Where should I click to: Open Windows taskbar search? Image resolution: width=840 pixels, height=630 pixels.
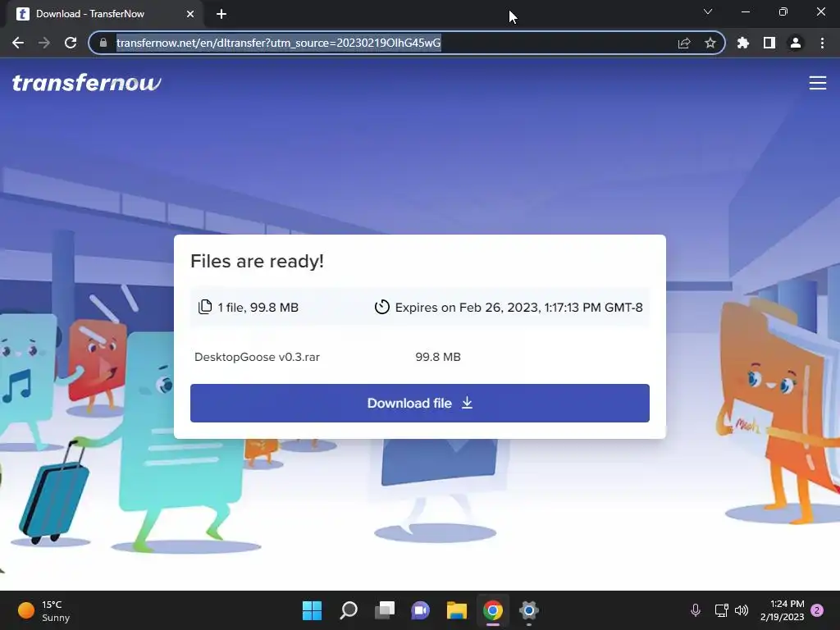tap(348, 610)
